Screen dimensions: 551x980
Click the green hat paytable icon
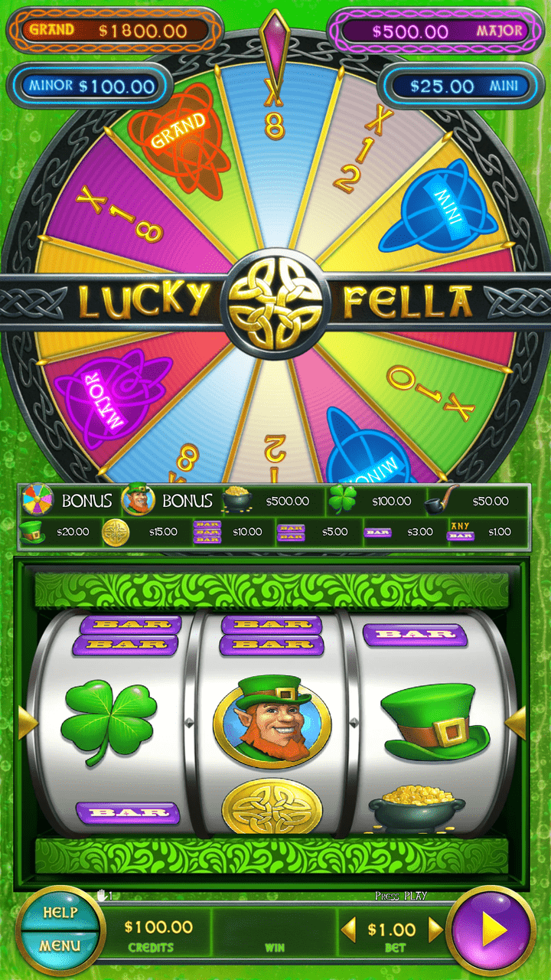(32, 531)
